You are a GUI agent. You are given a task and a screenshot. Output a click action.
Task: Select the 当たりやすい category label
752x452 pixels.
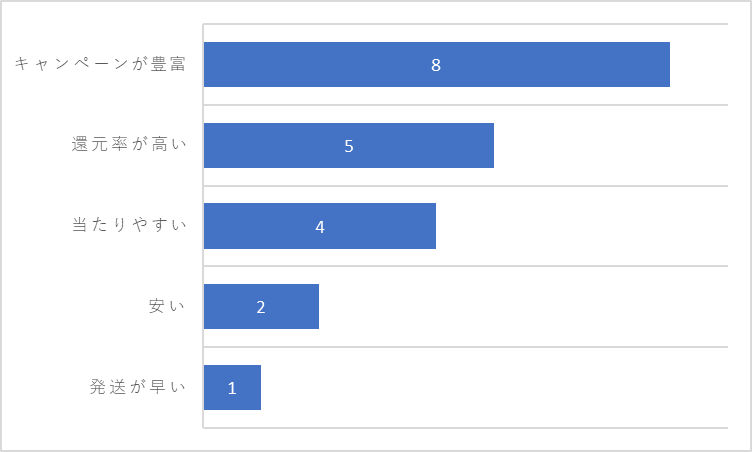(x=129, y=225)
